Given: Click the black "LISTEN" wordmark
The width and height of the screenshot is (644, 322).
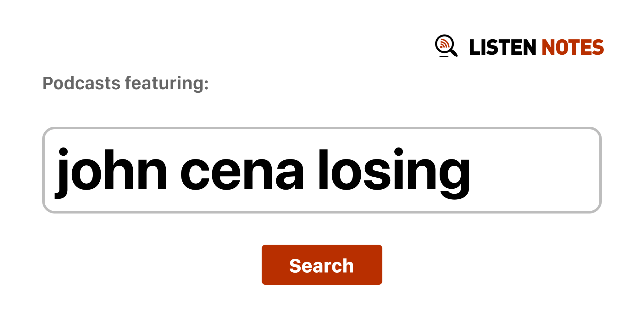Looking at the screenshot, I should click(x=502, y=47).
